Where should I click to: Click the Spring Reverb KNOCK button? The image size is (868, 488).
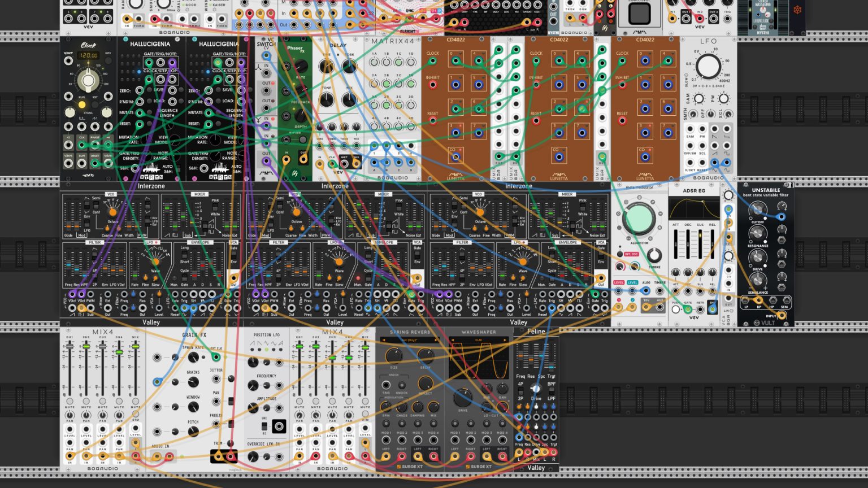[402, 385]
